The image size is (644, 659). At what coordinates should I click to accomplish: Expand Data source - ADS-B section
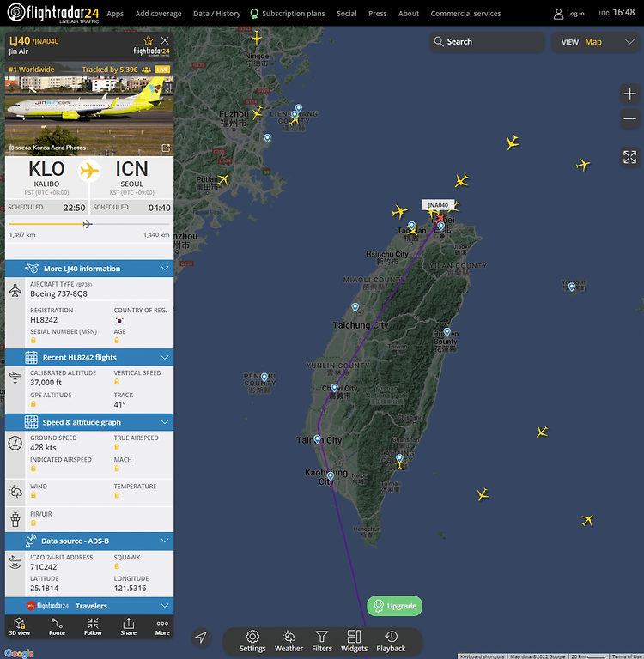pyautogui.click(x=89, y=541)
